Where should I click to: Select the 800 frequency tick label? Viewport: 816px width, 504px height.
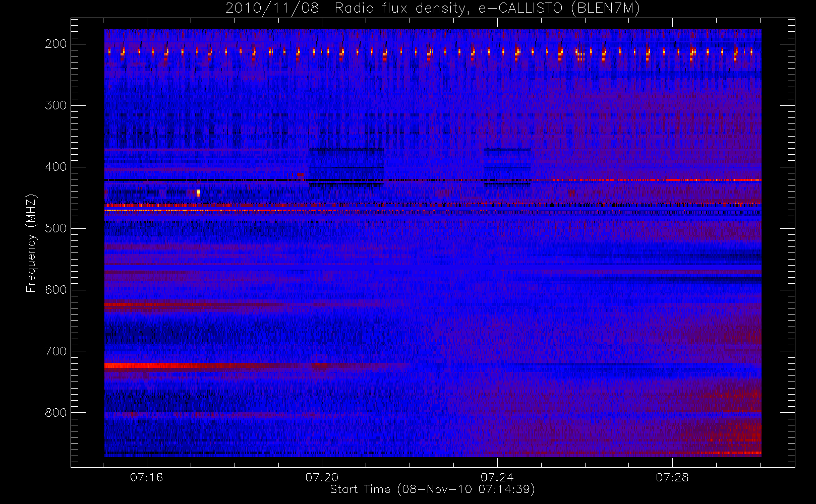[x=56, y=413]
